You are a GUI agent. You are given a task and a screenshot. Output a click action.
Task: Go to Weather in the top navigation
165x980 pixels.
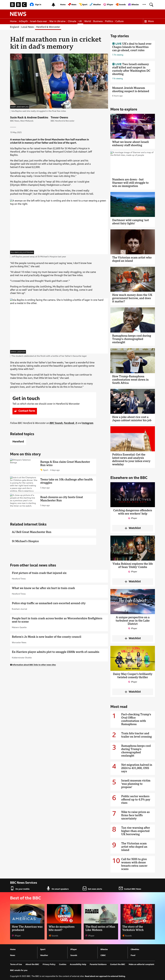[95, 5]
